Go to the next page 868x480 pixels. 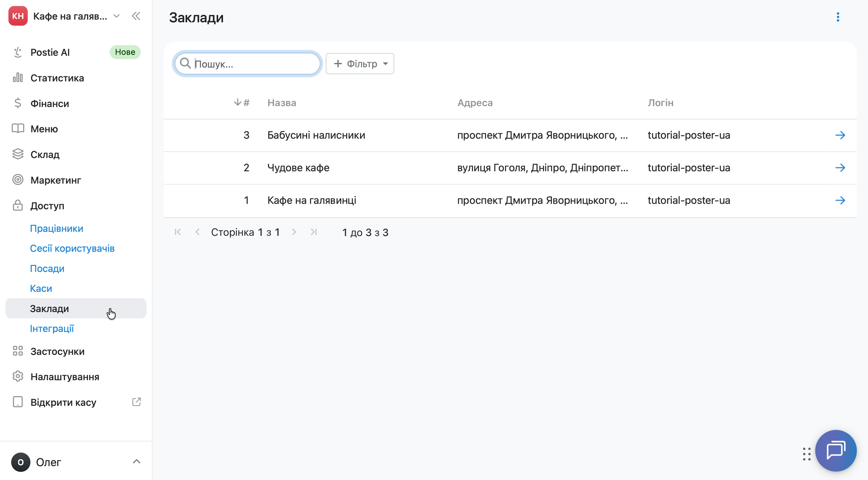pyautogui.click(x=294, y=232)
